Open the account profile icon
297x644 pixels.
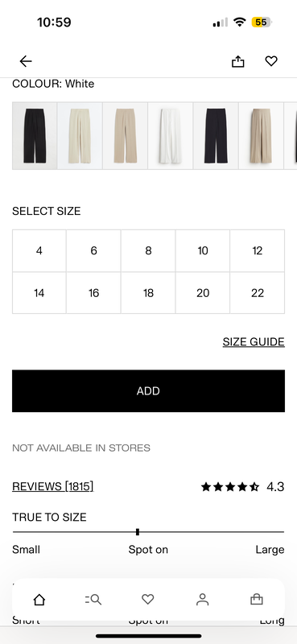(x=202, y=600)
